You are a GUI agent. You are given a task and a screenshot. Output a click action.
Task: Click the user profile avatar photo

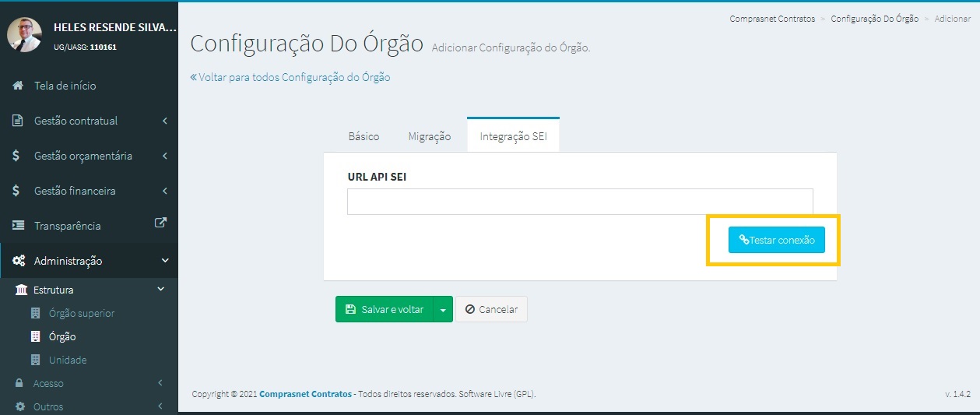tap(24, 35)
